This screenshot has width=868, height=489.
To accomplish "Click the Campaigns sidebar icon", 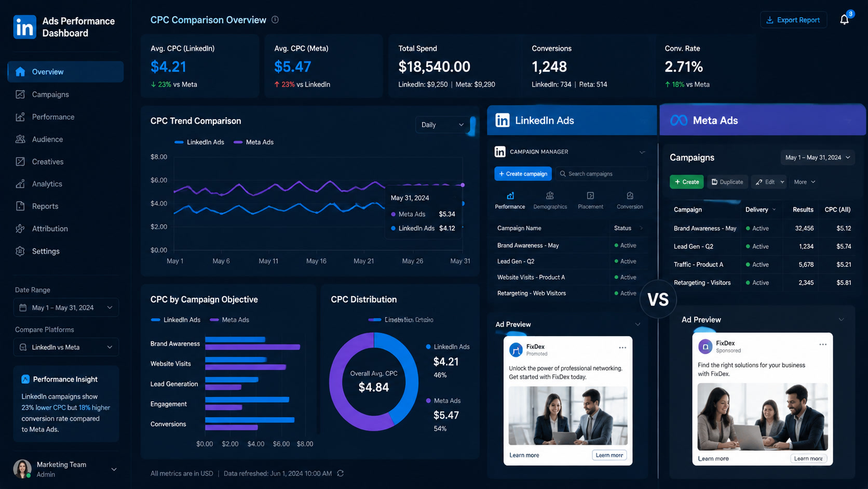I will click(20, 94).
